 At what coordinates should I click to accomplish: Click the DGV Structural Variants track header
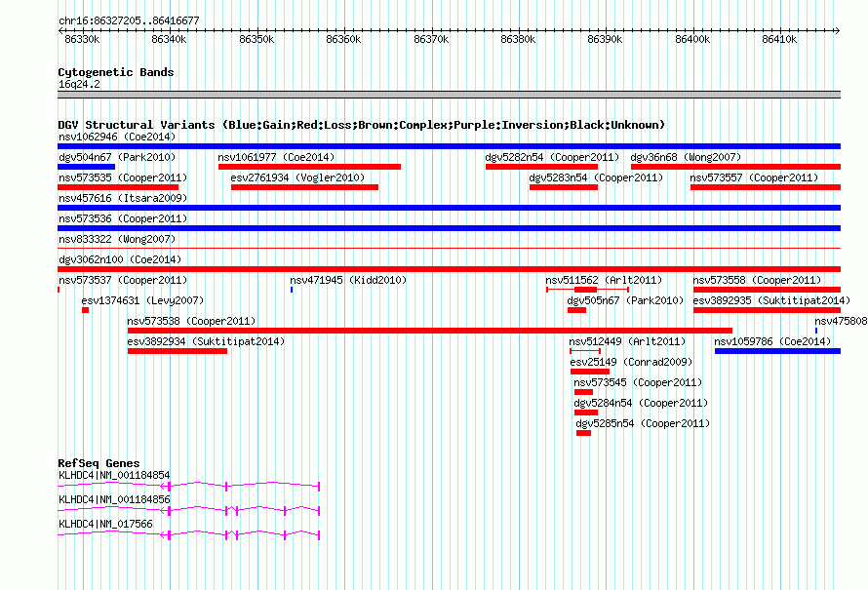pyautogui.click(x=362, y=125)
